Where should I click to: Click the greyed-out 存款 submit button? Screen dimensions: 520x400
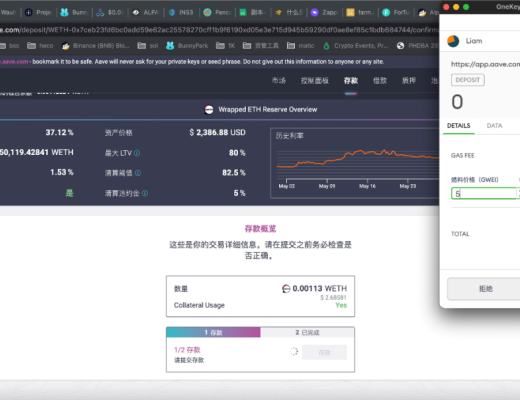coord(324,352)
